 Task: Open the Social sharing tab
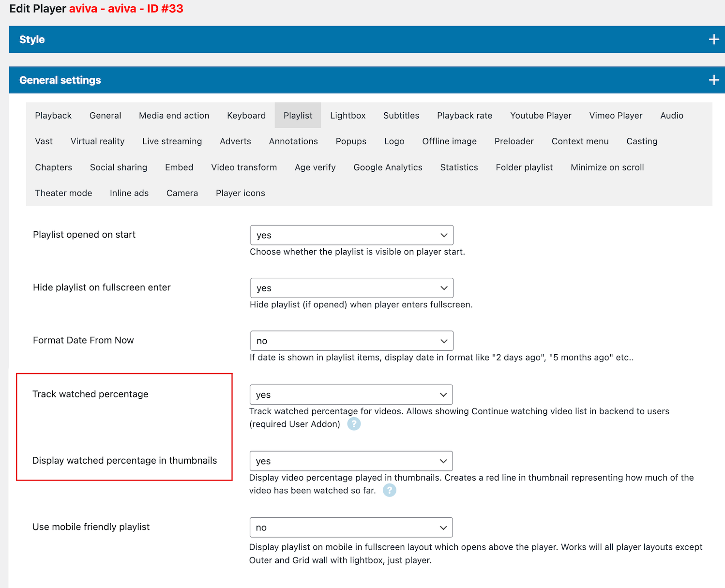(x=119, y=167)
